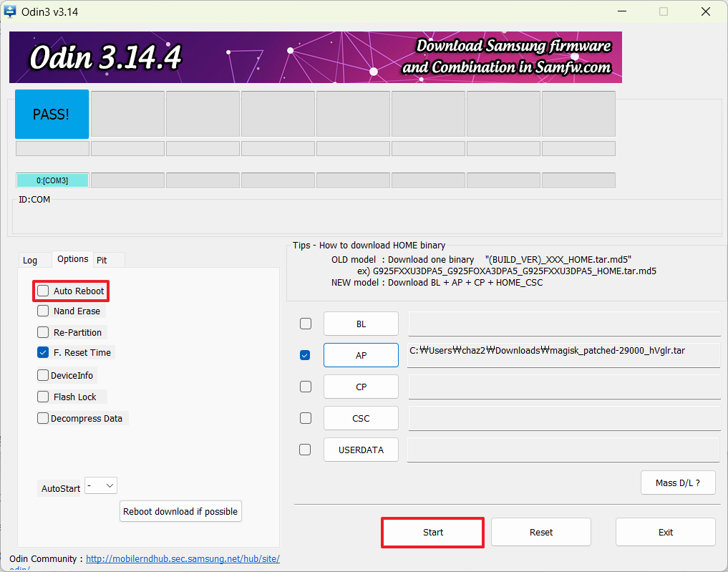
Task: Switch to the Log tab
Action: tap(30, 260)
